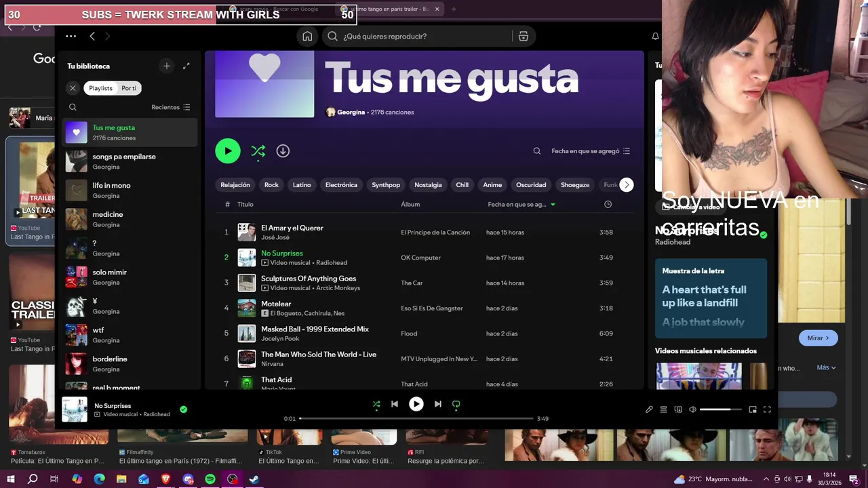This screenshot has width=868, height=488.
Task: Search within the playlist songs
Action: (537, 151)
